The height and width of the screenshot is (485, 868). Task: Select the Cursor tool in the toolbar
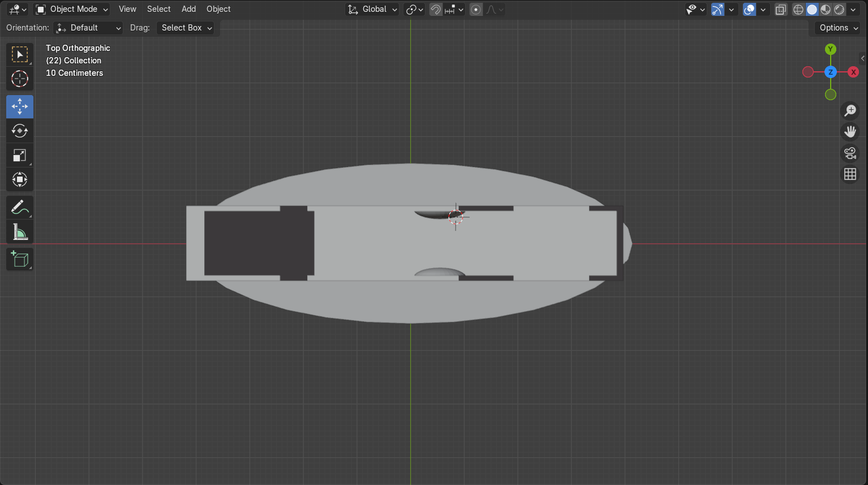[x=20, y=79]
